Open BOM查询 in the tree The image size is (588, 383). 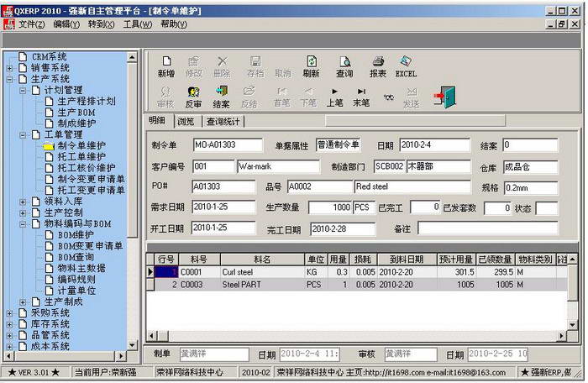pyautogui.click(x=76, y=257)
